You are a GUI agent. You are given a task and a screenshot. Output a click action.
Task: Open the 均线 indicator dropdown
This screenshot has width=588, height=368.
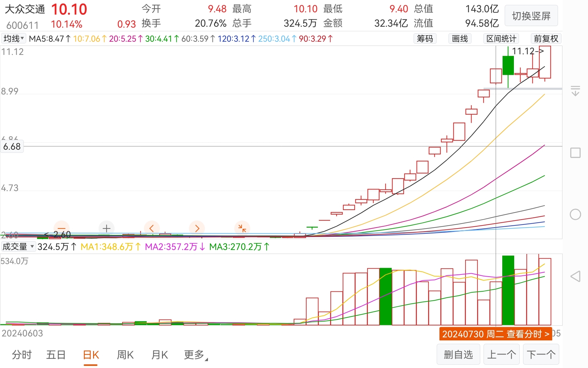(x=14, y=39)
